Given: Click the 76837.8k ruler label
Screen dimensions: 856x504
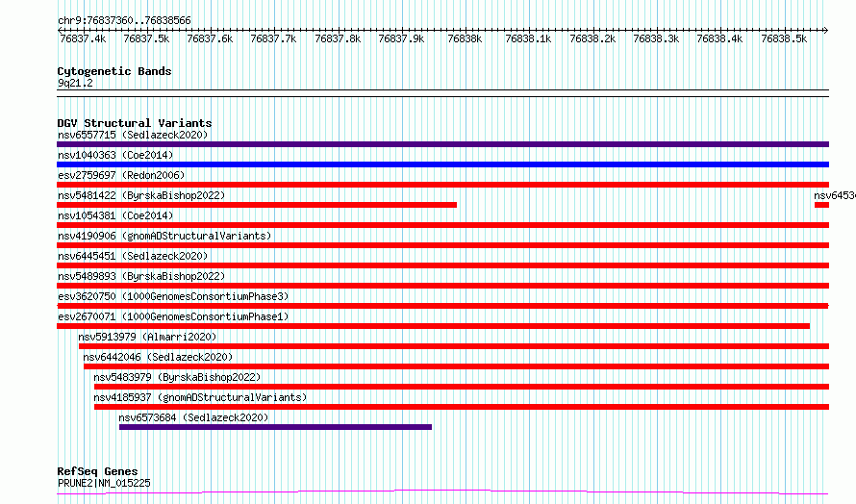Looking at the screenshot, I should click(338, 38).
